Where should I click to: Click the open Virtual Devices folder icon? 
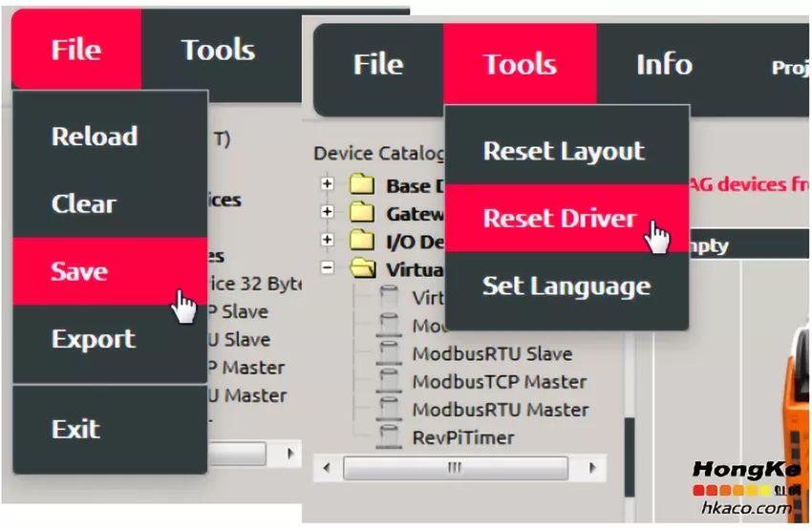point(363,268)
